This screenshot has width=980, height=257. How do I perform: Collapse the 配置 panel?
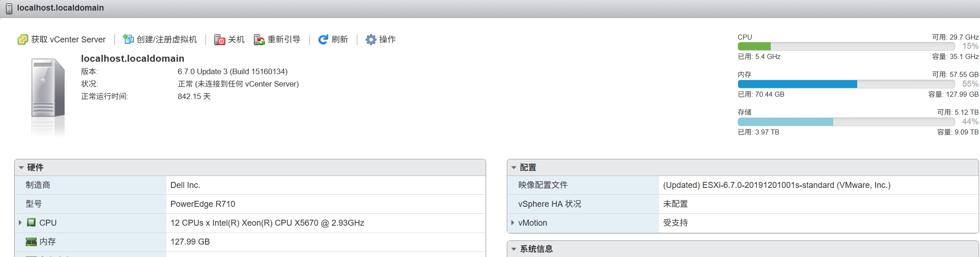click(514, 168)
